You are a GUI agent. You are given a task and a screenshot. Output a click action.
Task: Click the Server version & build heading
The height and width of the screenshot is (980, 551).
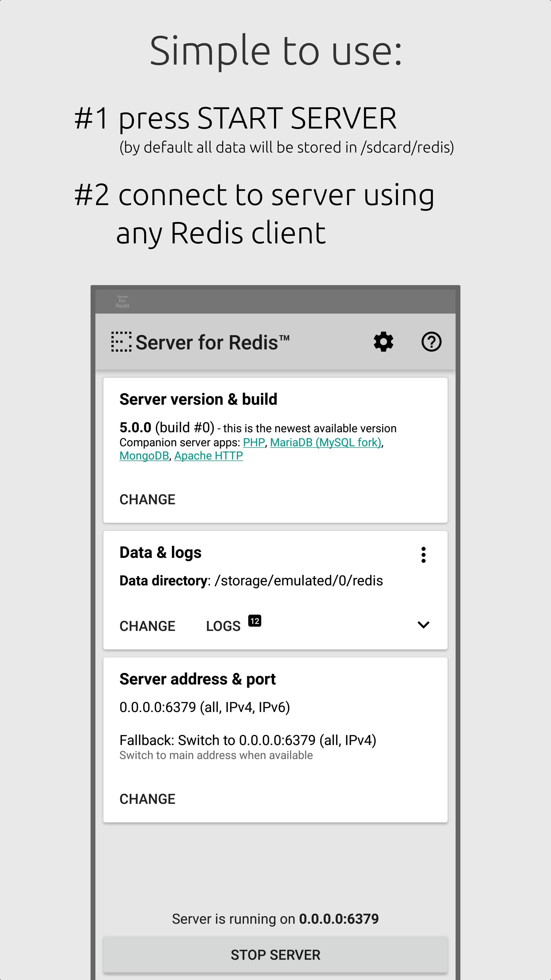tap(198, 399)
